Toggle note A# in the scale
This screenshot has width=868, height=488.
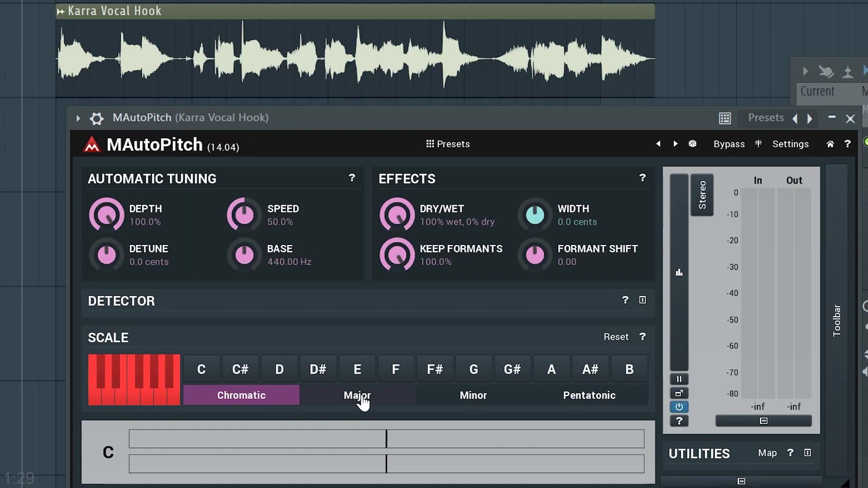(x=590, y=369)
